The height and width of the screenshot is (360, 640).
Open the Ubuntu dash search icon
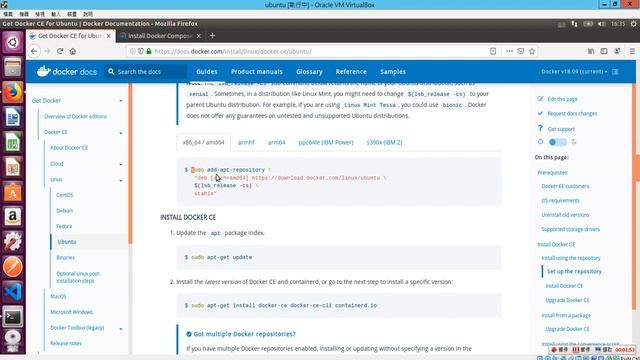click(x=13, y=42)
